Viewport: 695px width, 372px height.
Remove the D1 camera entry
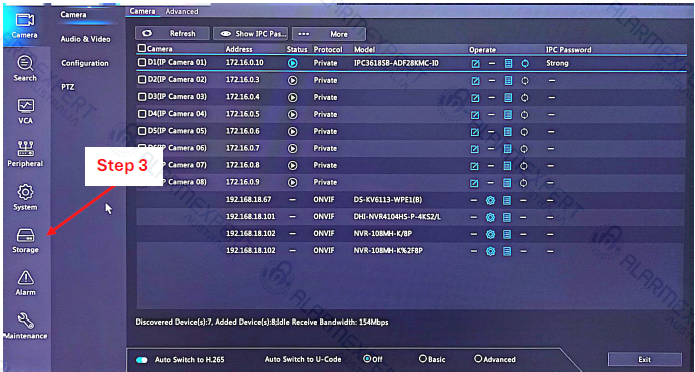[x=492, y=64]
